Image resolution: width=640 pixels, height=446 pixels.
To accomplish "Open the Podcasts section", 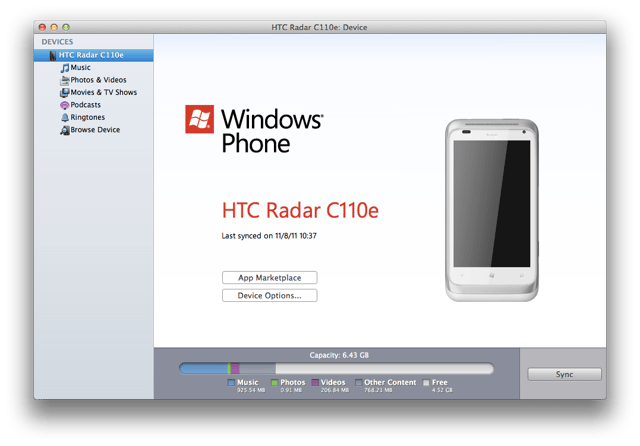I will (85, 105).
